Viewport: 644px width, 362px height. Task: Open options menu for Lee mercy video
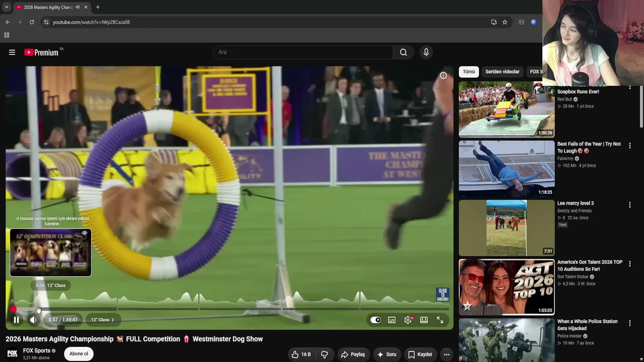point(630,205)
